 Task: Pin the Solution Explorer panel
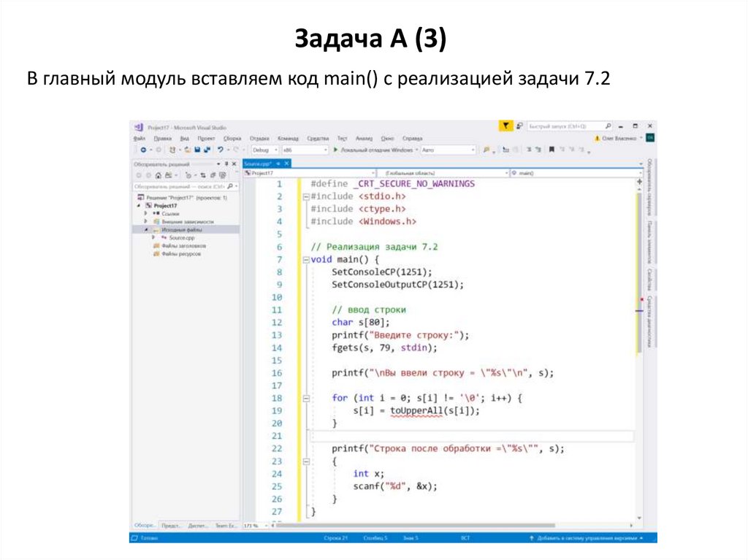pyautogui.click(x=226, y=164)
